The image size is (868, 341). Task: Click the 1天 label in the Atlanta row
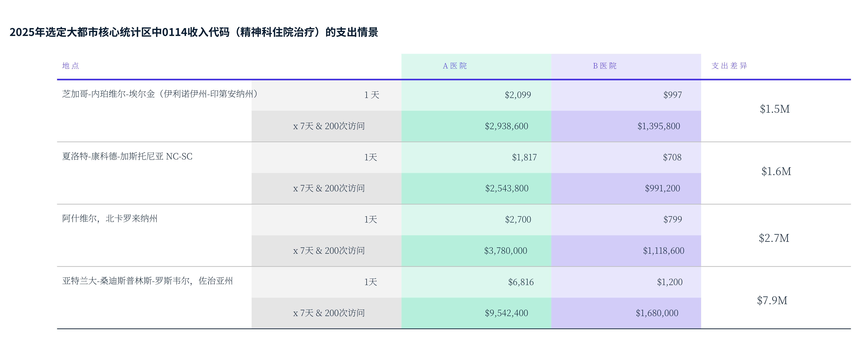coord(370,282)
